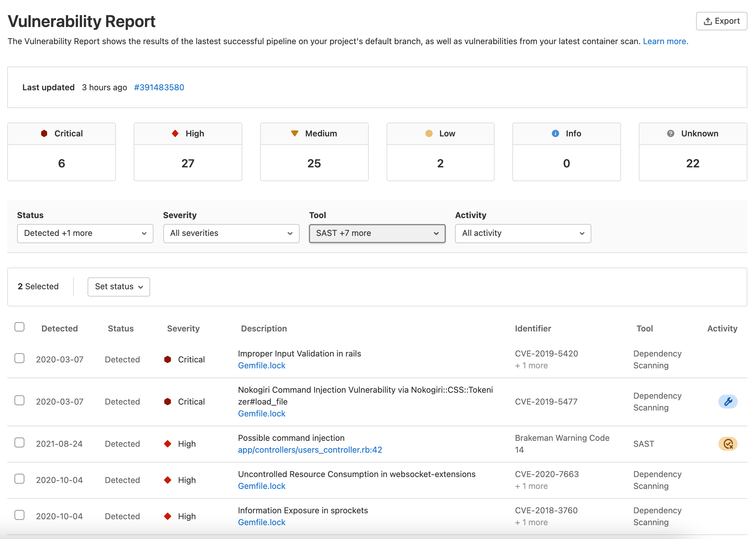Check the Information Exposure in sprockets checkbox

click(x=19, y=515)
